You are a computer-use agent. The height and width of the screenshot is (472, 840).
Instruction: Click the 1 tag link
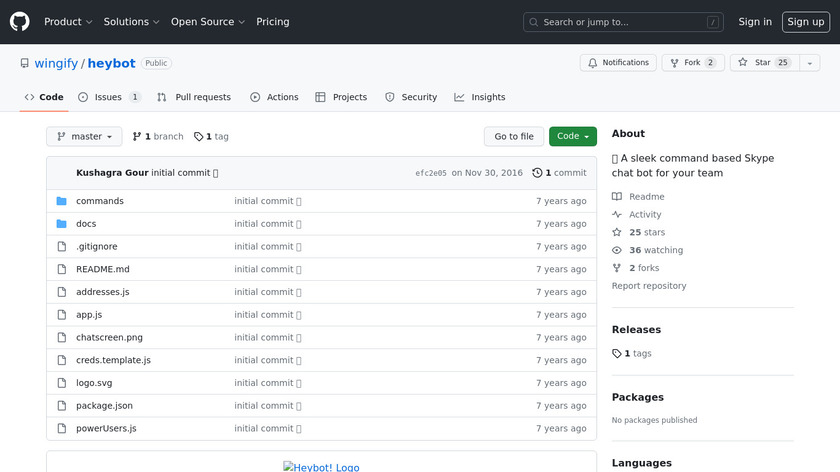click(x=211, y=137)
